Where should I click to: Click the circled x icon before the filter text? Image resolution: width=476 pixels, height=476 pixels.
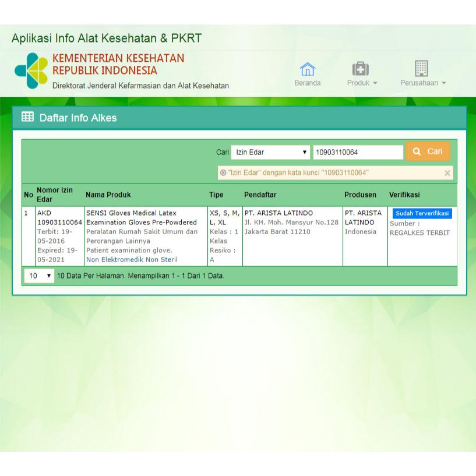coord(223,173)
